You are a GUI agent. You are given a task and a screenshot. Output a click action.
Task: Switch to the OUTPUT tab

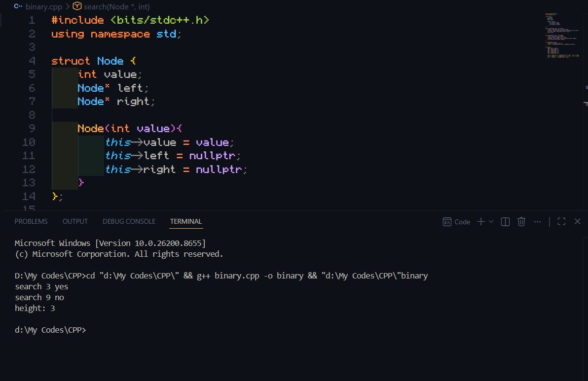coord(75,221)
